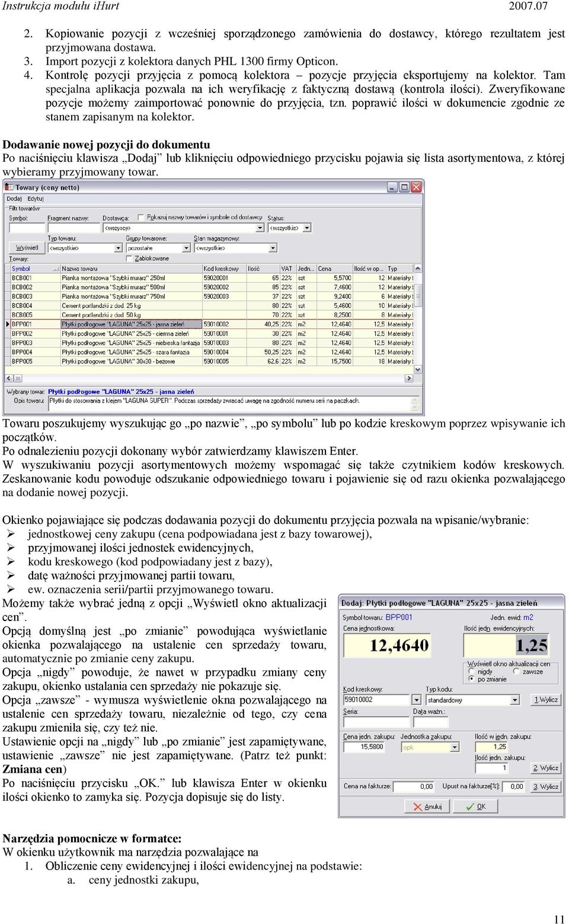569x924 pixels.
Task: Select the Cement portlandzki 50 kg row
Action: click(x=210, y=315)
